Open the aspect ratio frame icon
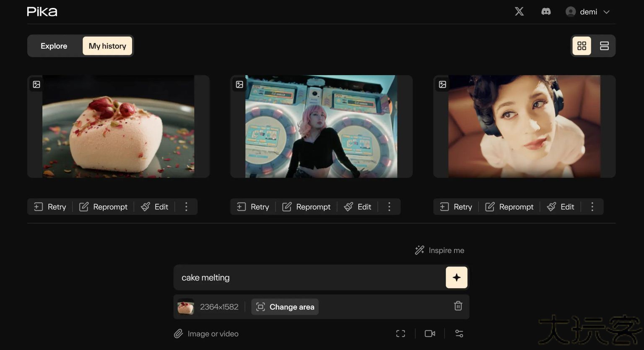Viewport: 644px width, 350px height. click(x=400, y=334)
